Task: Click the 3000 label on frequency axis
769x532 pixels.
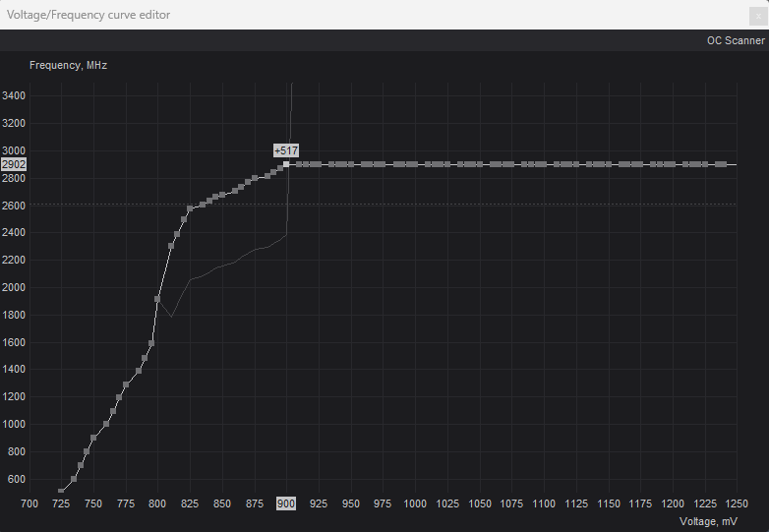Action: pos(14,150)
